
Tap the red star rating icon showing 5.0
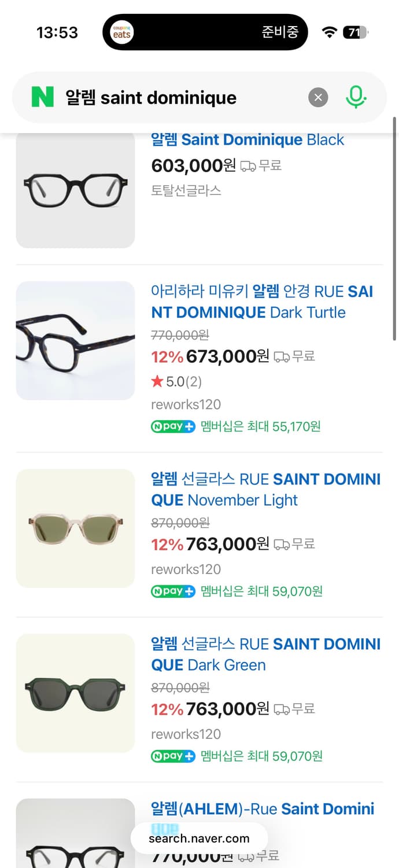click(x=158, y=381)
